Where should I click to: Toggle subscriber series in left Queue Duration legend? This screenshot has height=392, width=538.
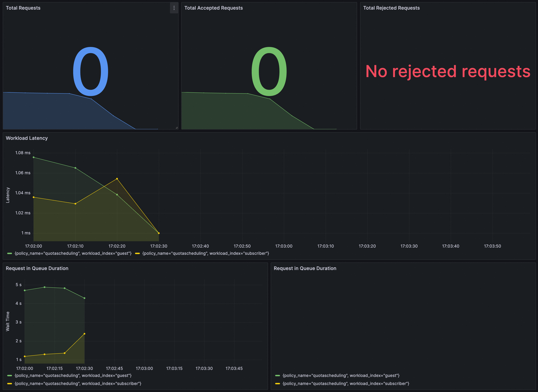[x=78, y=383]
